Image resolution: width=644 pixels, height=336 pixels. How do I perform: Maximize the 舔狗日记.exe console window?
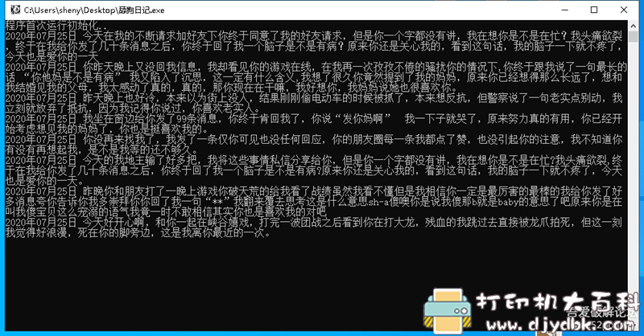[594, 10]
